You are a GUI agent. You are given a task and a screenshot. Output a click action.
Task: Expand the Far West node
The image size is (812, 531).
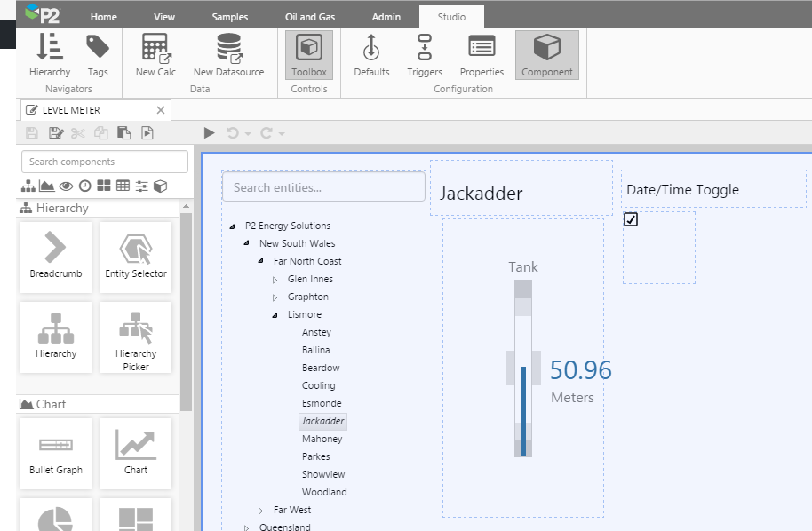point(261,511)
